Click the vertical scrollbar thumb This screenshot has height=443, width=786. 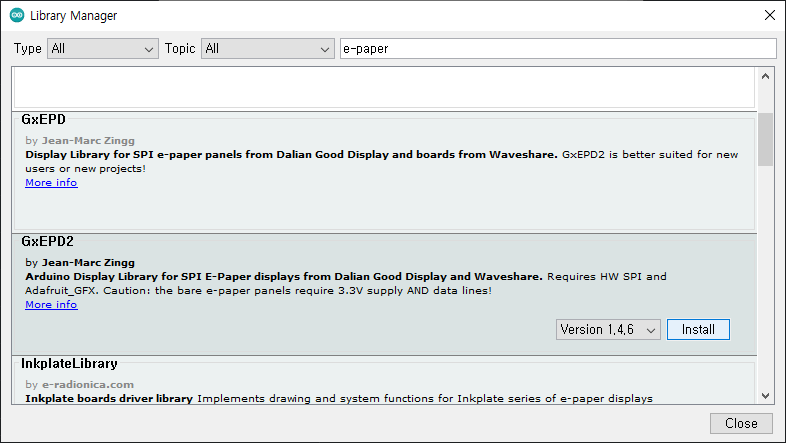coord(765,139)
